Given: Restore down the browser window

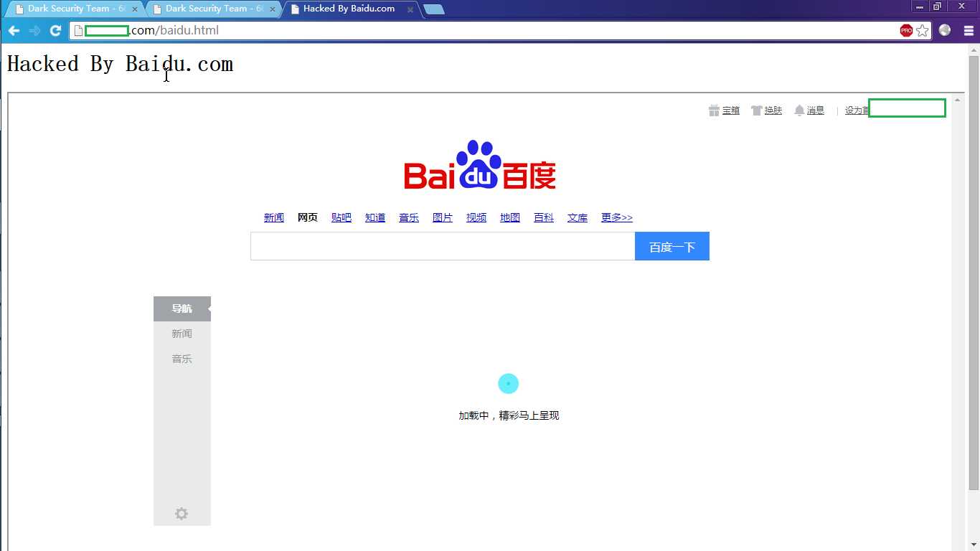Looking at the screenshot, I should point(937,6).
